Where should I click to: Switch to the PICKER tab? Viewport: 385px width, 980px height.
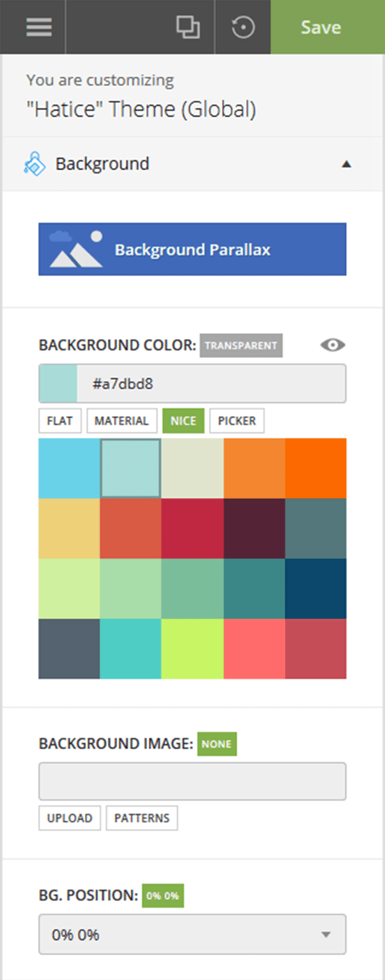click(237, 421)
